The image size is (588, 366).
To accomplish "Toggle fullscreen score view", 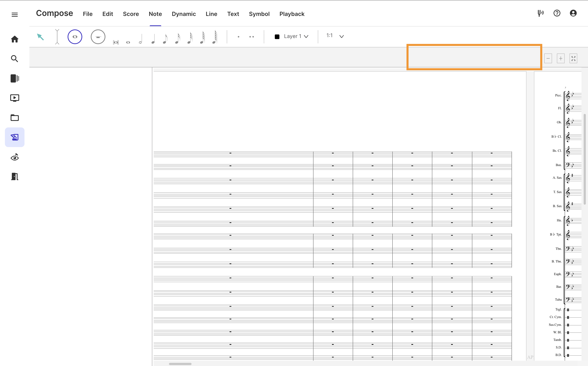I will pyautogui.click(x=573, y=58).
